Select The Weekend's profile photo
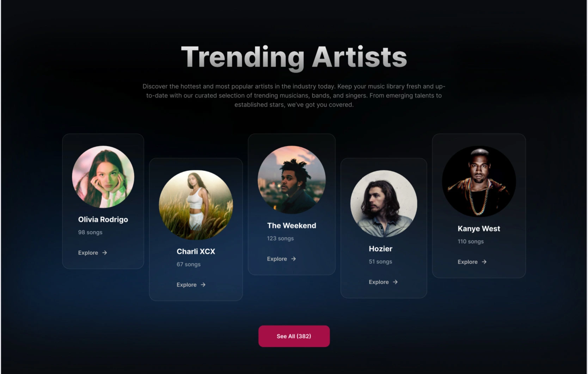Image resolution: width=588 pixels, height=374 pixels. [x=292, y=180]
